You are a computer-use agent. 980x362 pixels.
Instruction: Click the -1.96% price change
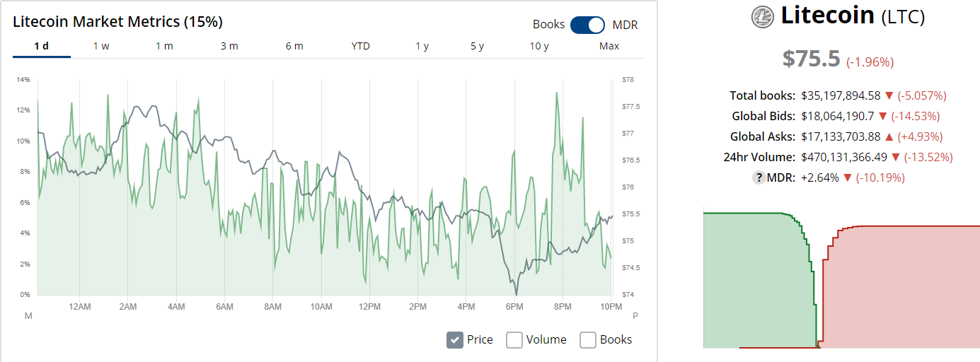click(x=870, y=62)
